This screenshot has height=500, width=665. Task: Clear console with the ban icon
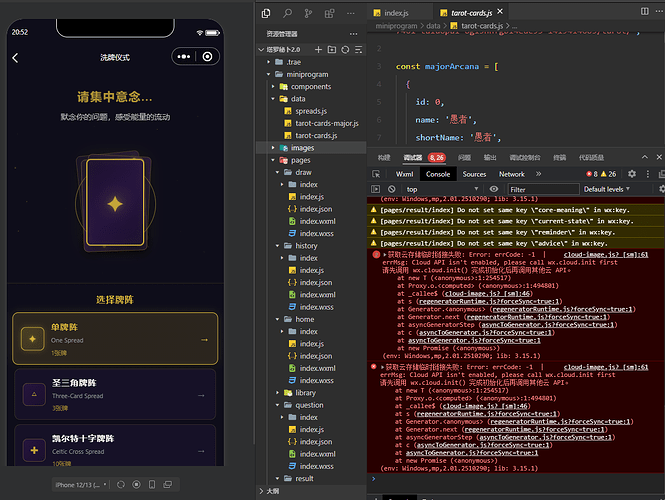[x=391, y=189]
